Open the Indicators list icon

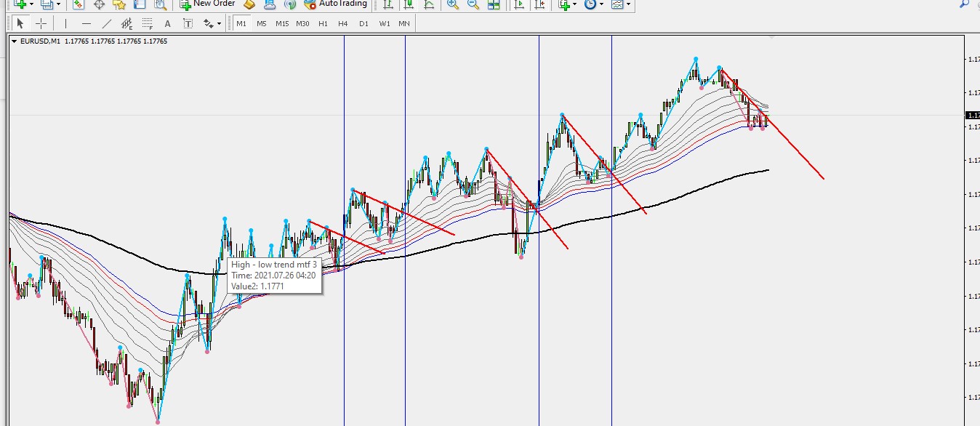tap(564, 4)
